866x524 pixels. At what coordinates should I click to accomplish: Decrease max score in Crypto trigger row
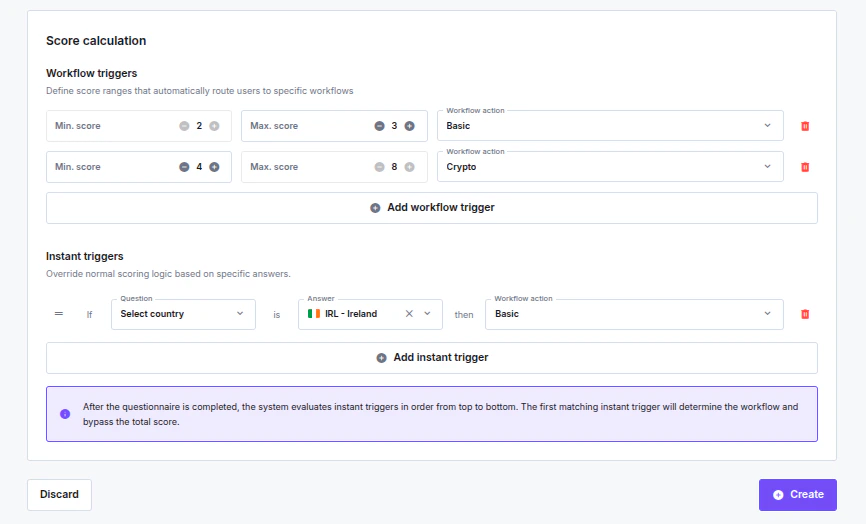(379, 167)
